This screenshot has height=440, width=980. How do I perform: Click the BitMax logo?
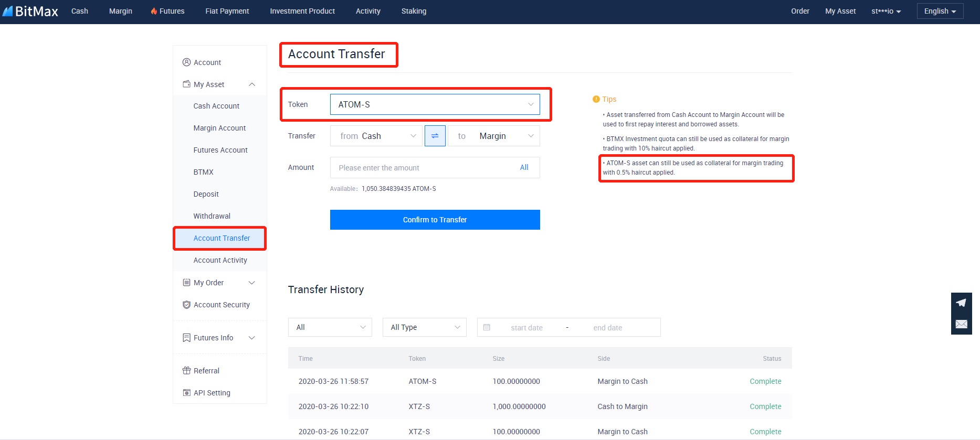pyautogui.click(x=30, y=11)
